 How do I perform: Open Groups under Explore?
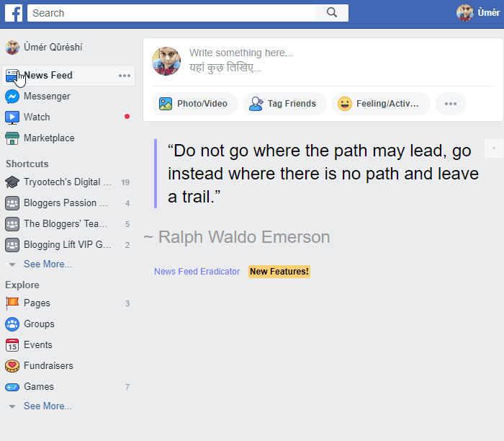[x=39, y=324]
